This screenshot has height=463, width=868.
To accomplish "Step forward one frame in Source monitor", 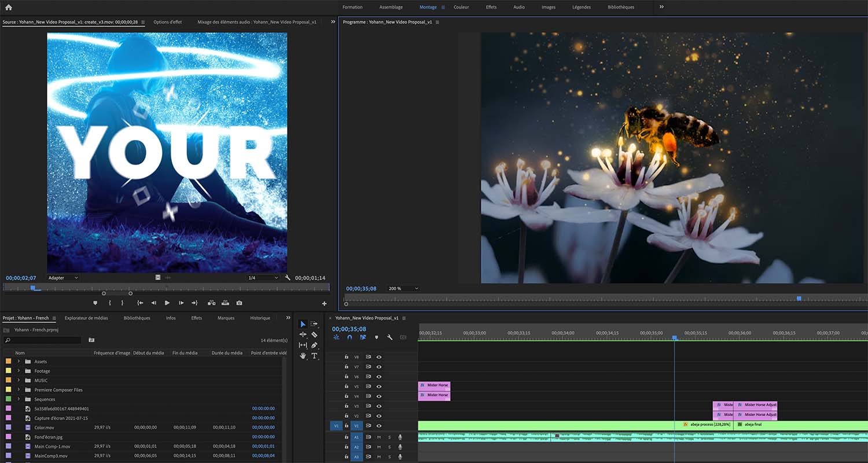I will (x=181, y=303).
